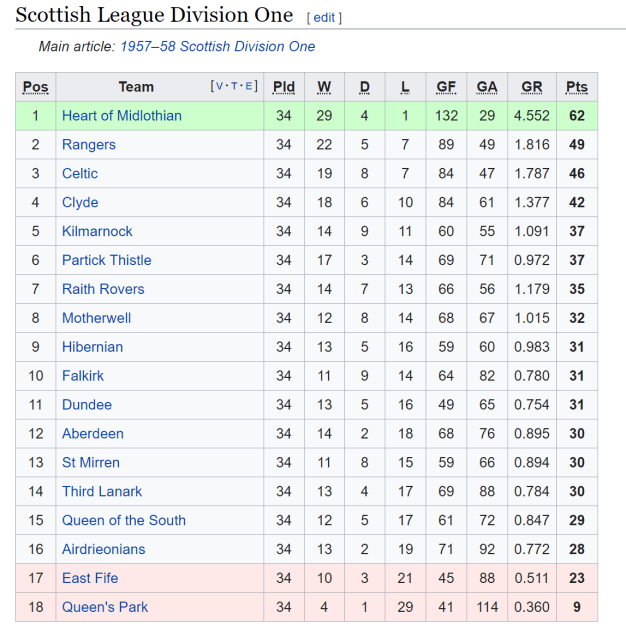Open the Kilmarnock link

click(x=97, y=231)
